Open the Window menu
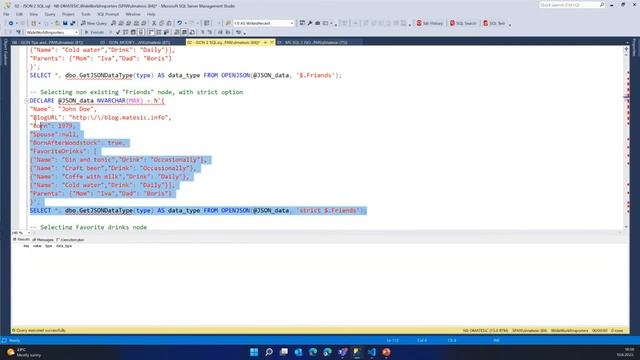 coord(133,14)
